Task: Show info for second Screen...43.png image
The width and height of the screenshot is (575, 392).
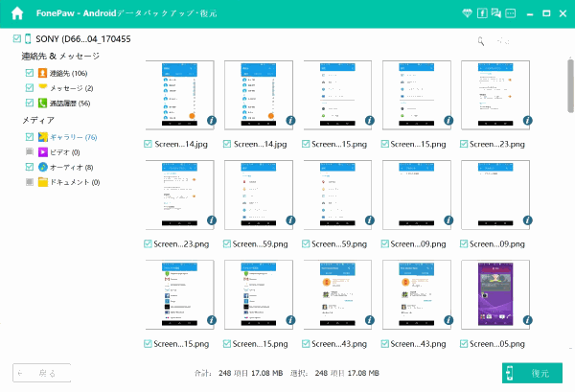Action: pos(448,320)
